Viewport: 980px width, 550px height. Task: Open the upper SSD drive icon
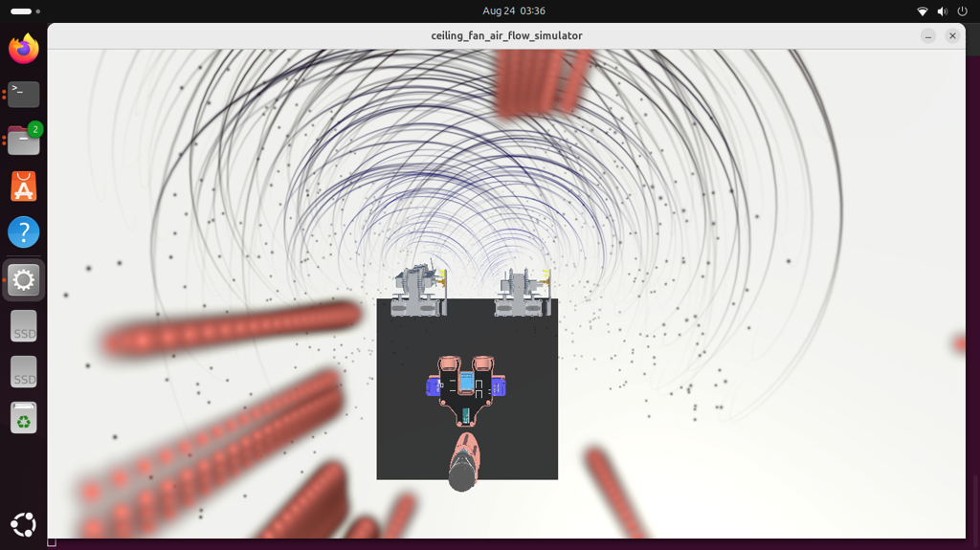[x=24, y=325]
